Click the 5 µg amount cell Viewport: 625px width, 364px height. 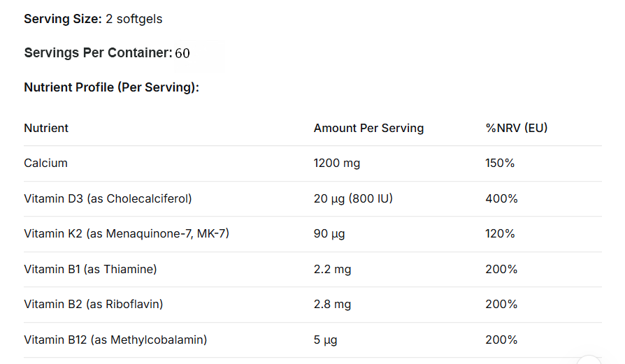click(325, 340)
